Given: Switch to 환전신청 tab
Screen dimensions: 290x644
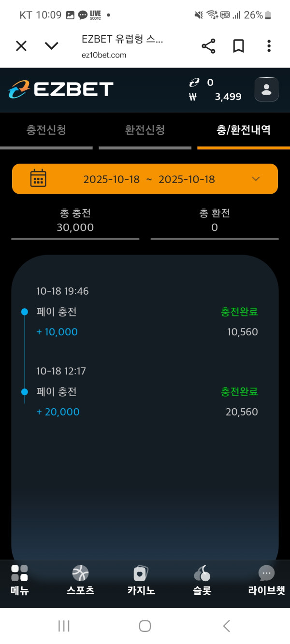Looking at the screenshot, I should coord(145,130).
